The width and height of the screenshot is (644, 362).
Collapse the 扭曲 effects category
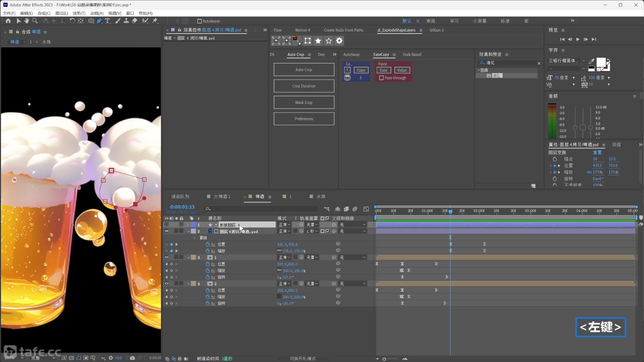[479, 70]
